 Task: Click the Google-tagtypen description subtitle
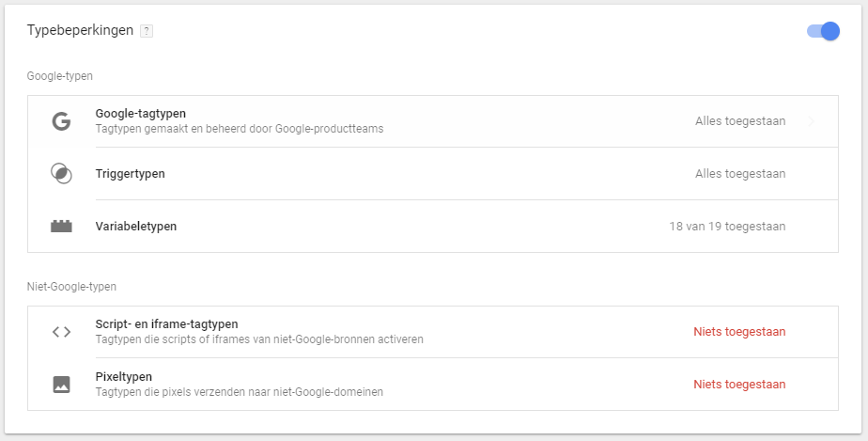[240, 129]
